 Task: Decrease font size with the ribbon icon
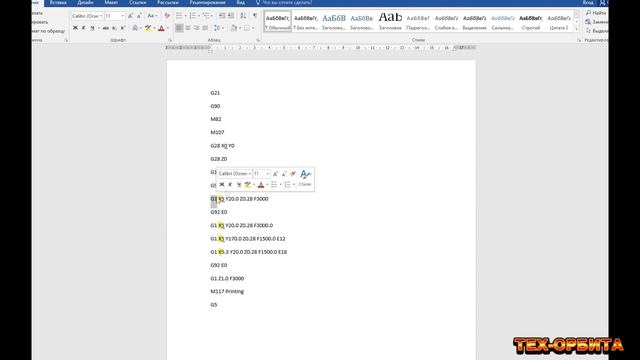coord(139,16)
